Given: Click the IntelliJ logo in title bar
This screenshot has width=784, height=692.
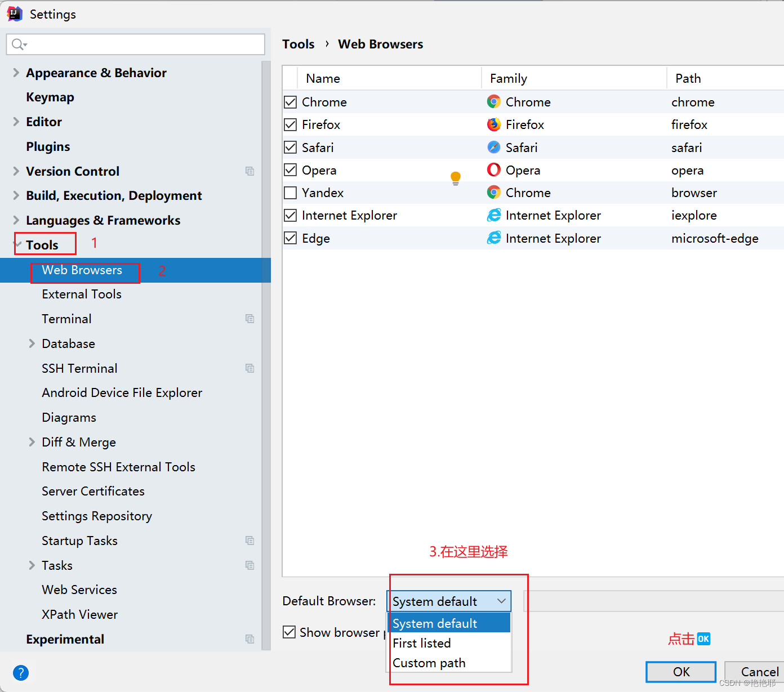Looking at the screenshot, I should tap(15, 14).
